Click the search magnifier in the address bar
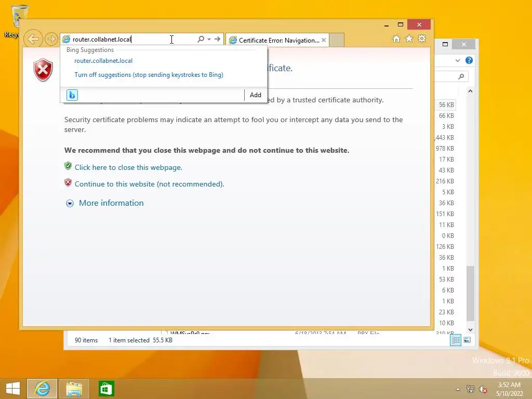 (x=201, y=39)
